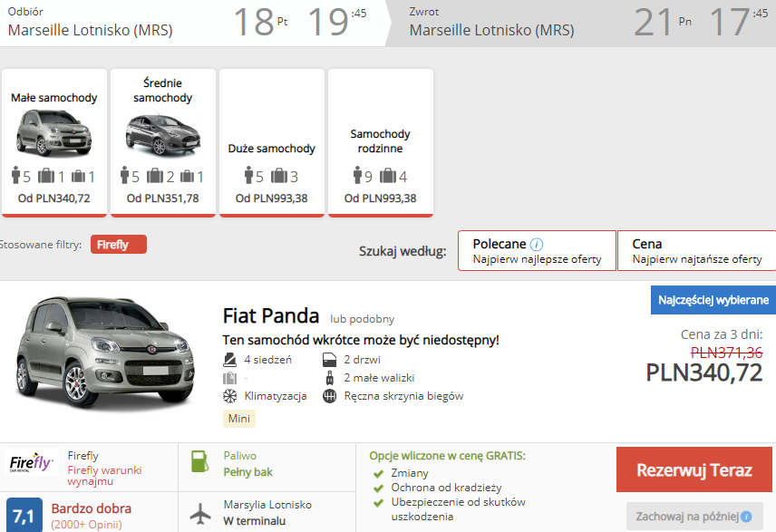The width and height of the screenshot is (776, 532).
Task: Select the Duże samochody category card
Action: [272, 142]
